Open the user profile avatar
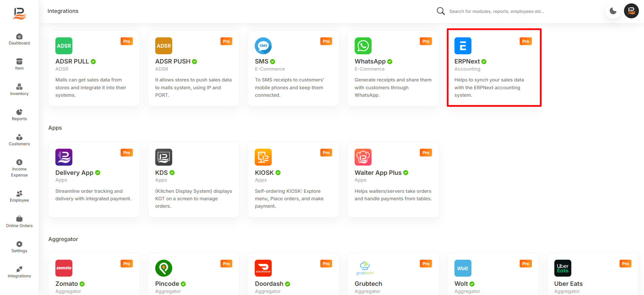 pos(631,11)
